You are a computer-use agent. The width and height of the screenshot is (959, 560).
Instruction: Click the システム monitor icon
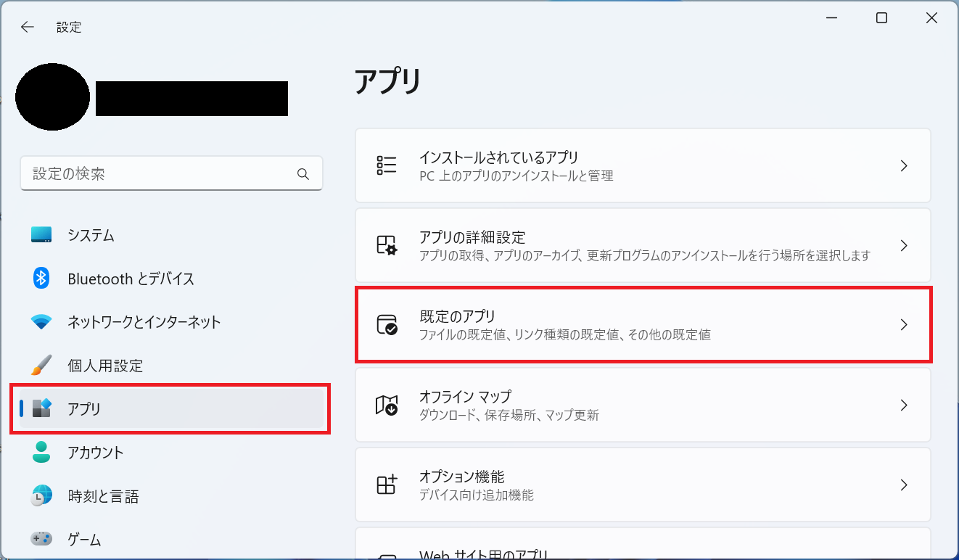41,235
